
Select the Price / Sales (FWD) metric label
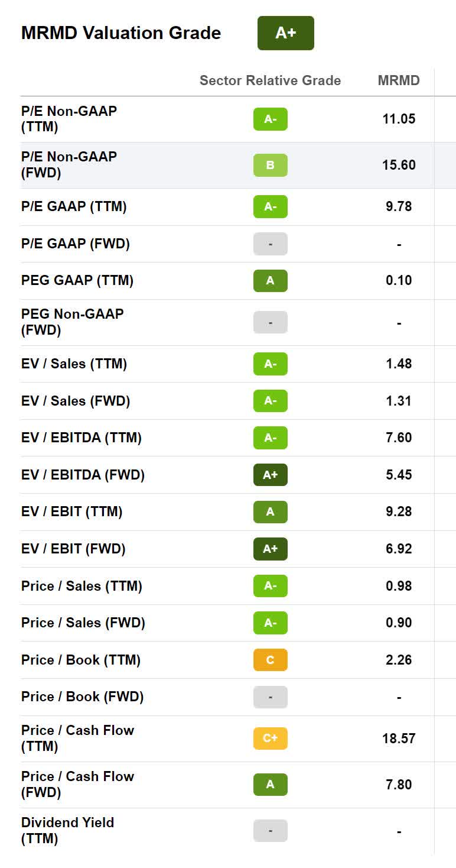(83, 623)
